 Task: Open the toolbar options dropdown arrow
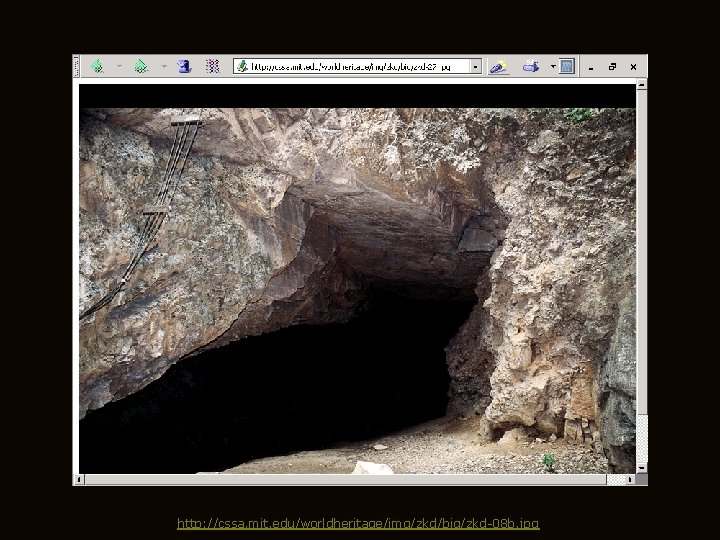[x=553, y=67]
